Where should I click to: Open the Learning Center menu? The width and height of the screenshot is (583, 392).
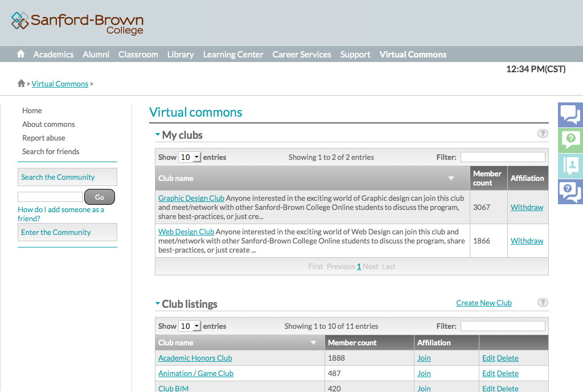[233, 55]
